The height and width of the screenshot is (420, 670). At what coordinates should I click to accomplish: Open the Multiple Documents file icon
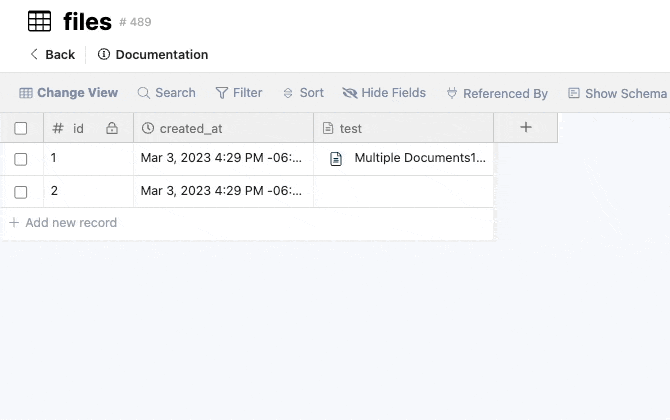click(x=336, y=159)
